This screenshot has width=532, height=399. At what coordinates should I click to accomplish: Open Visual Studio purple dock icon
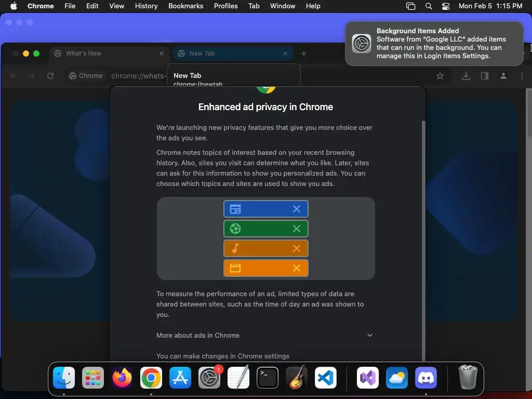pos(368,378)
